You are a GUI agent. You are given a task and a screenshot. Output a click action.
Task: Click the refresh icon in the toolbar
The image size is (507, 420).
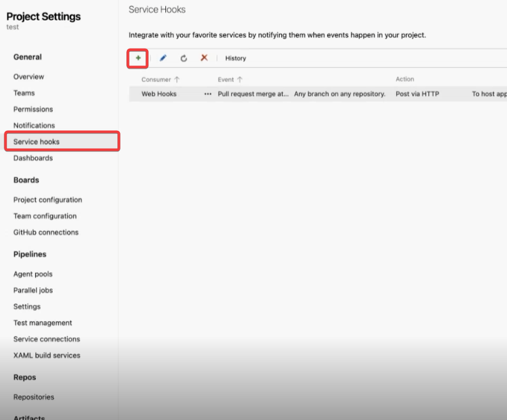(x=183, y=58)
